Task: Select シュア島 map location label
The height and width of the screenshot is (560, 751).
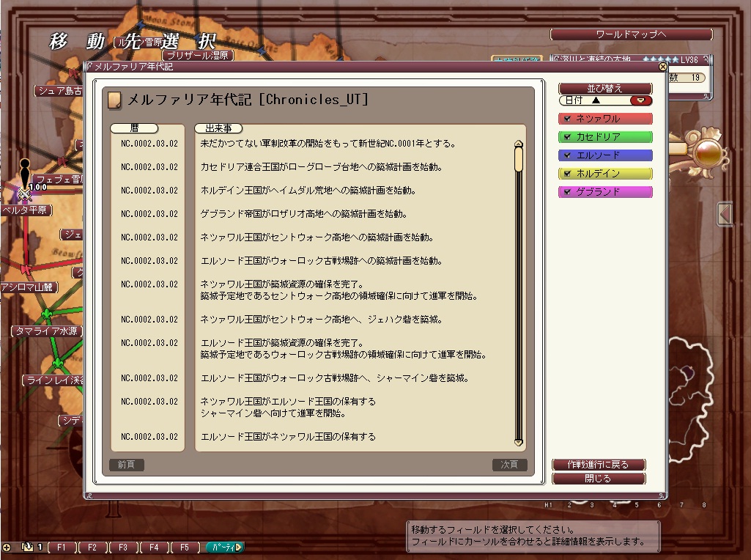Action: pos(59,91)
